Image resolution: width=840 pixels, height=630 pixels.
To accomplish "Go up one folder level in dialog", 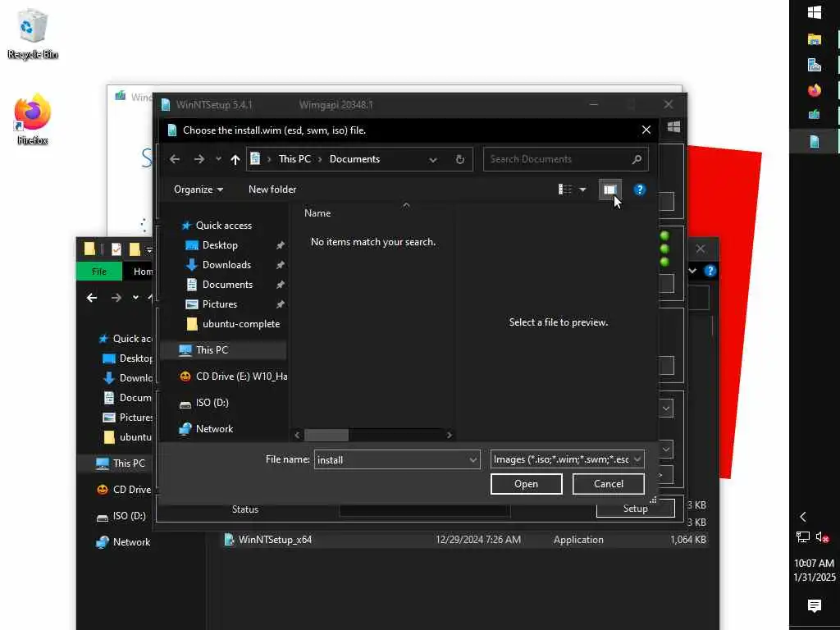I will (235, 159).
